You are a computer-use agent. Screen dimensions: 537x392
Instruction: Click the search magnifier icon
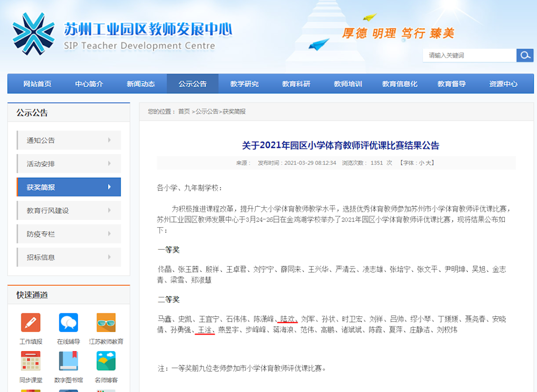(525, 55)
